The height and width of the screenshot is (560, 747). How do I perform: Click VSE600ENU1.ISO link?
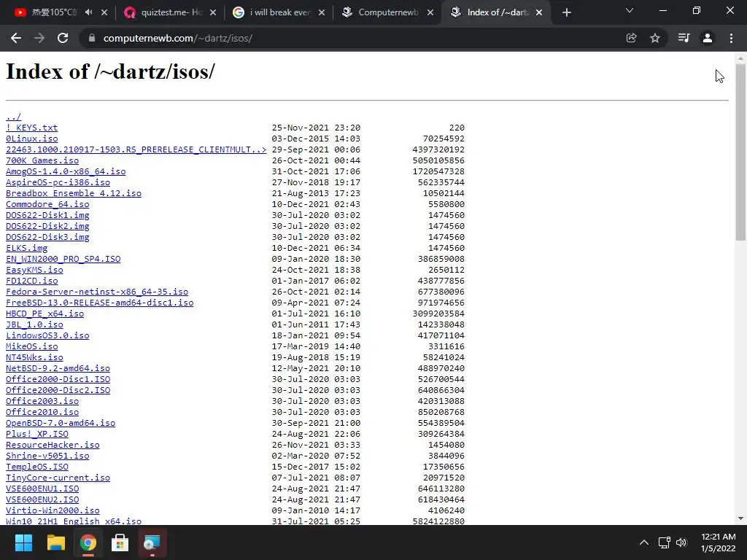[42, 489]
